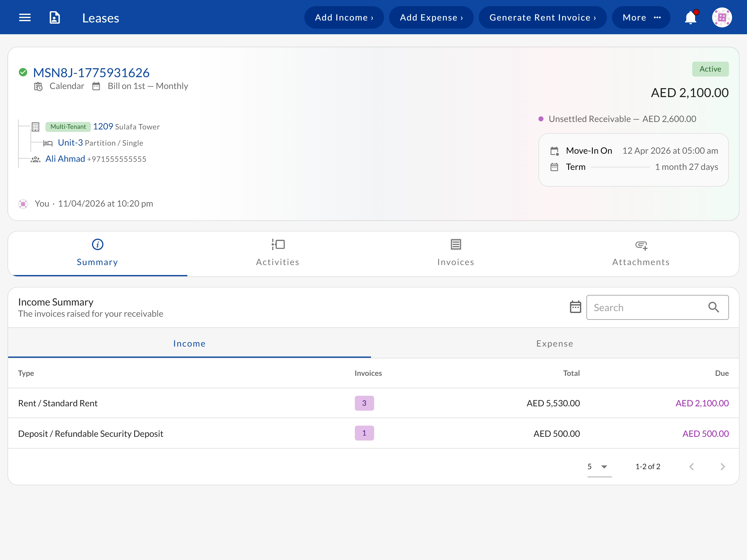The width and height of the screenshot is (747, 560).
Task: Click the Summary info icon
Action: (x=98, y=244)
